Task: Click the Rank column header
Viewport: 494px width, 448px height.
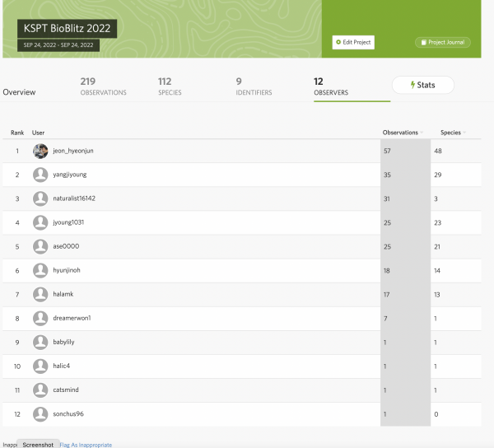Action: (x=17, y=133)
